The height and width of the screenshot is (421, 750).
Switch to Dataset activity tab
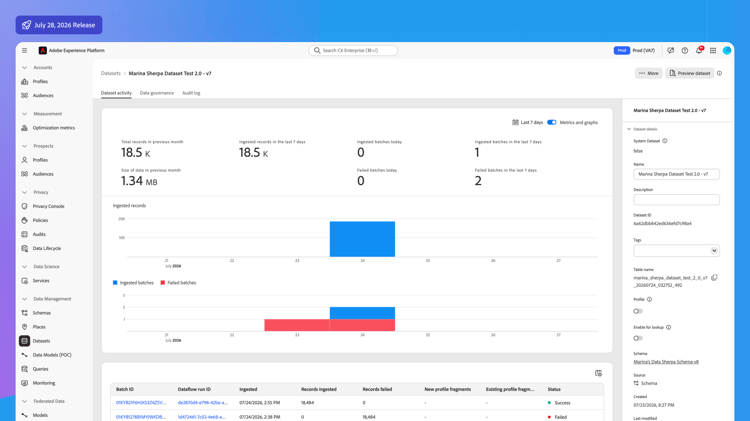(x=116, y=93)
